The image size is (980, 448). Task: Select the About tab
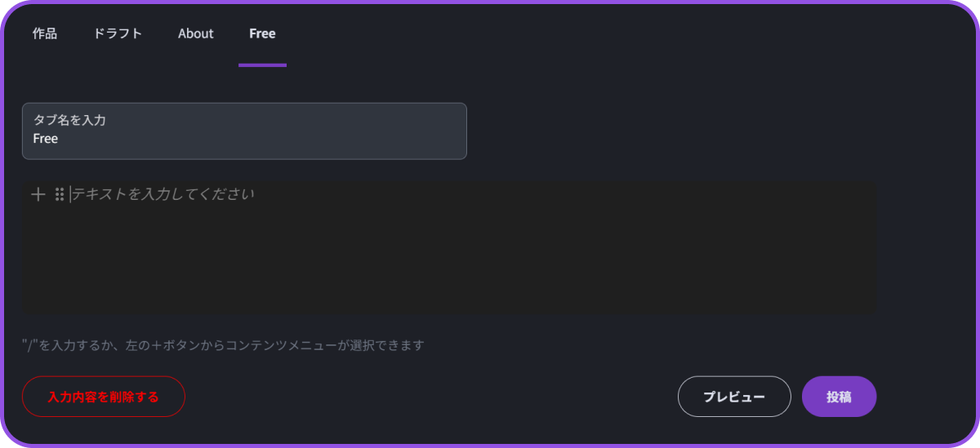(x=196, y=33)
